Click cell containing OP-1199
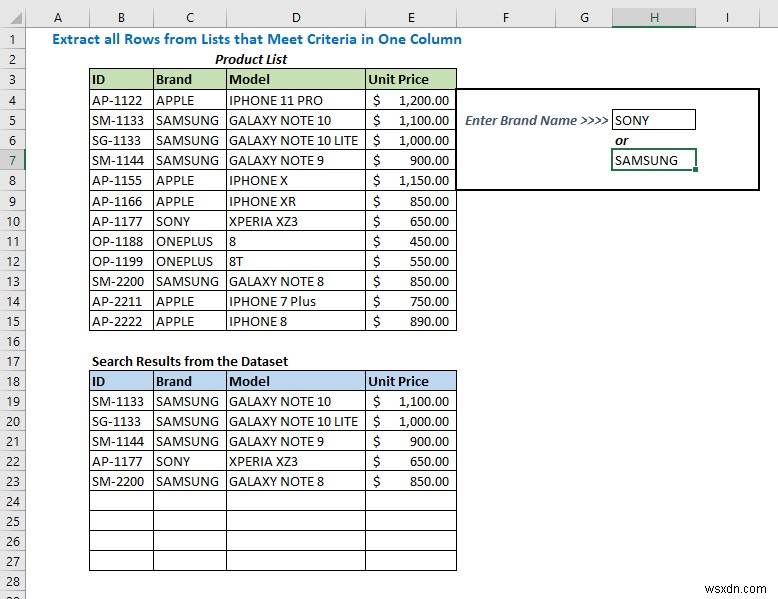Image resolution: width=778 pixels, height=599 pixels. [x=122, y=261]
